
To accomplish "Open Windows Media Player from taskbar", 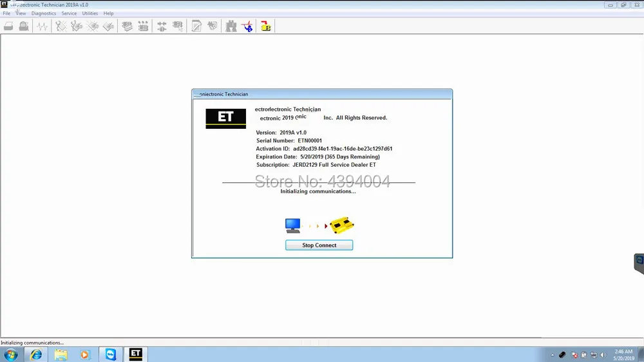I will click(85, 354).
